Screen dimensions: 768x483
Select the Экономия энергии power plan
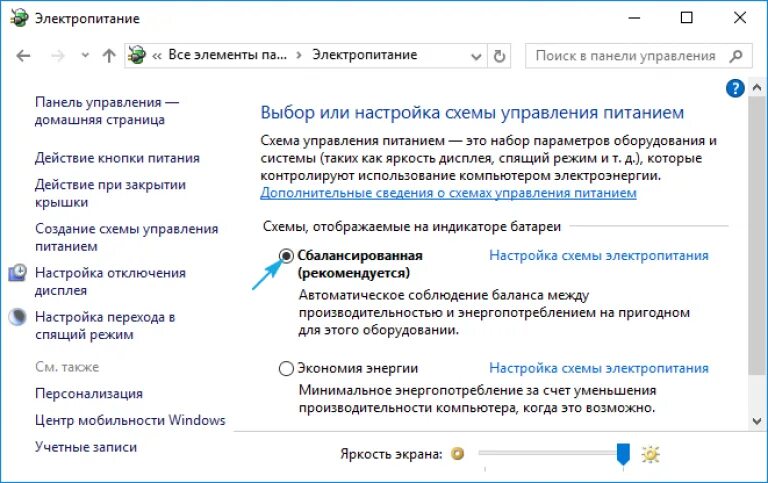click(x=286, y=368)
